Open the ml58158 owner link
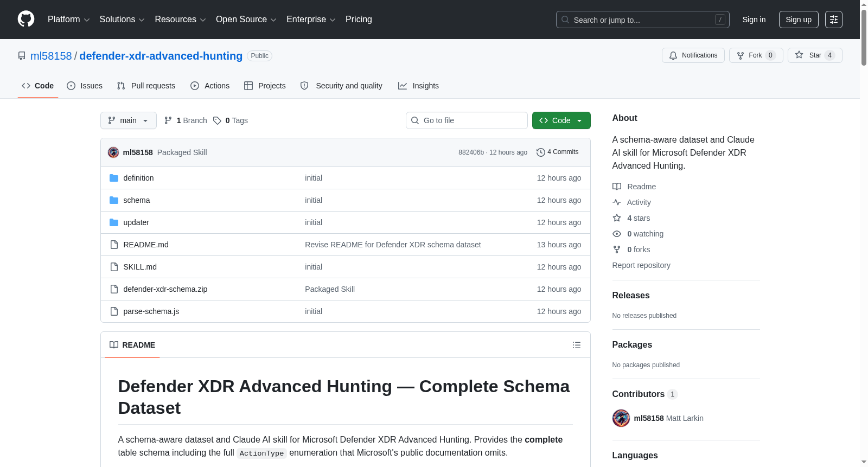This screenshot has height=467, width=868. tap(51, 56)
